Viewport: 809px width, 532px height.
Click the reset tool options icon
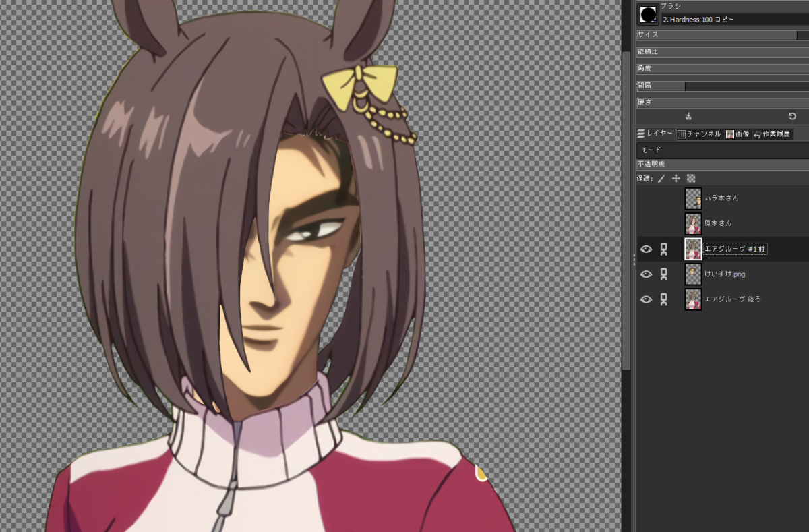[792, 116]
